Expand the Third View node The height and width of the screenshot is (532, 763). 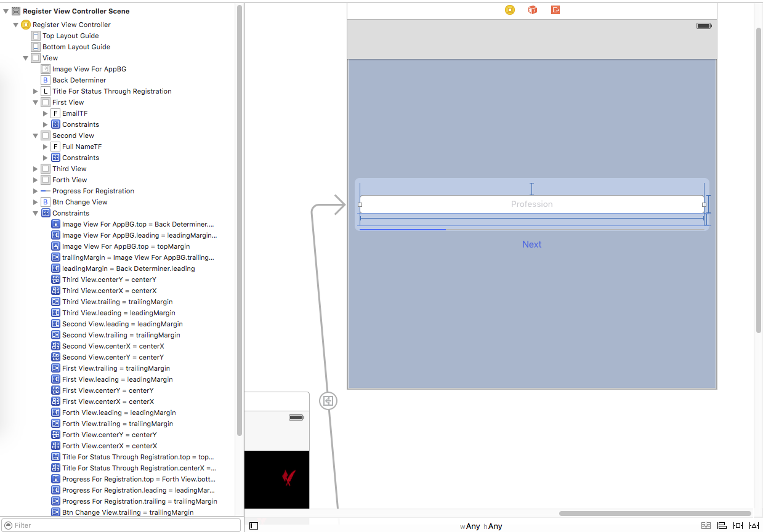coord(35,169)
